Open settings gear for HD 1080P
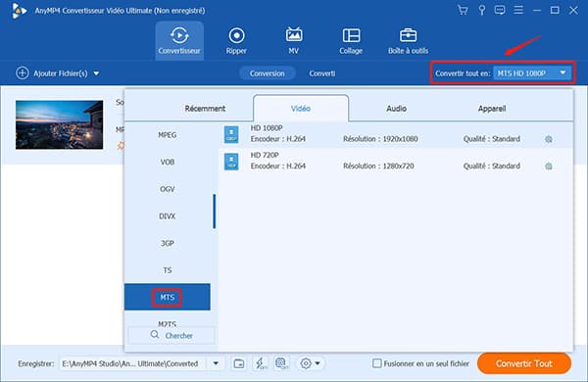Viewport: 588px width, 382px height. [549, 139]
